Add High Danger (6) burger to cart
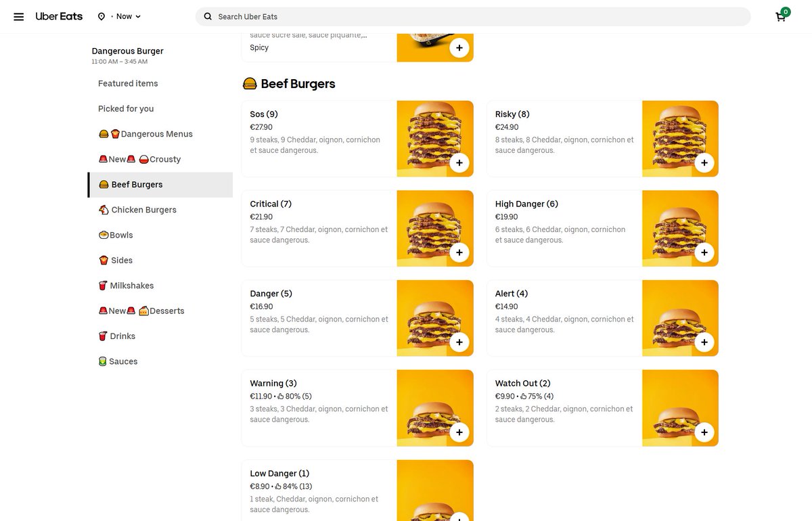Viewport: 812px width, 521px height. pyautogui.click(x=704, y=252)
